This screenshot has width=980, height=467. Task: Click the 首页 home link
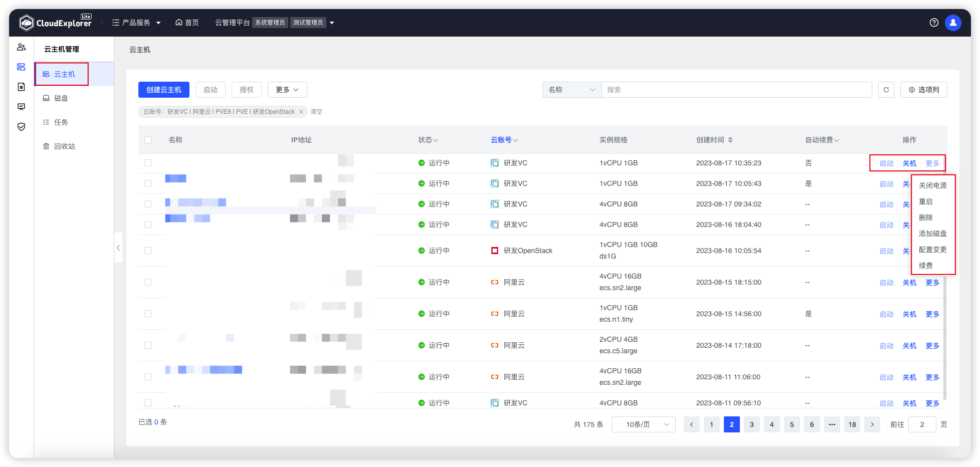187,23
